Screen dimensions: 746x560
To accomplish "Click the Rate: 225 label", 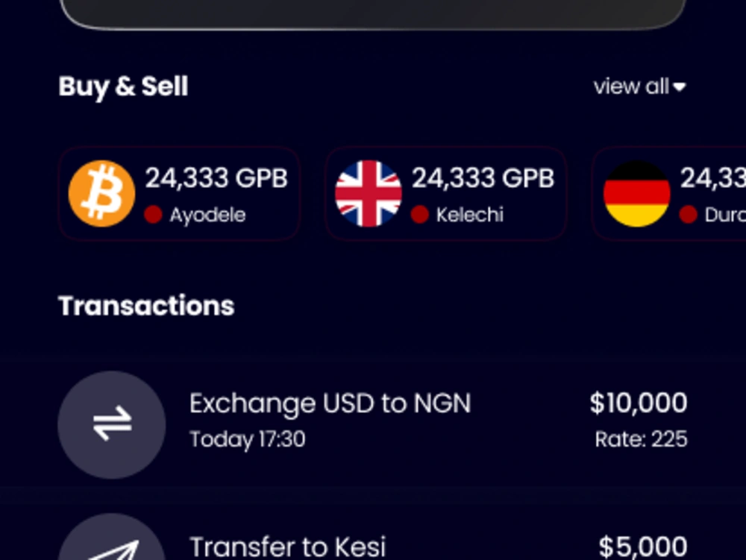I will (x=642, y=439).
